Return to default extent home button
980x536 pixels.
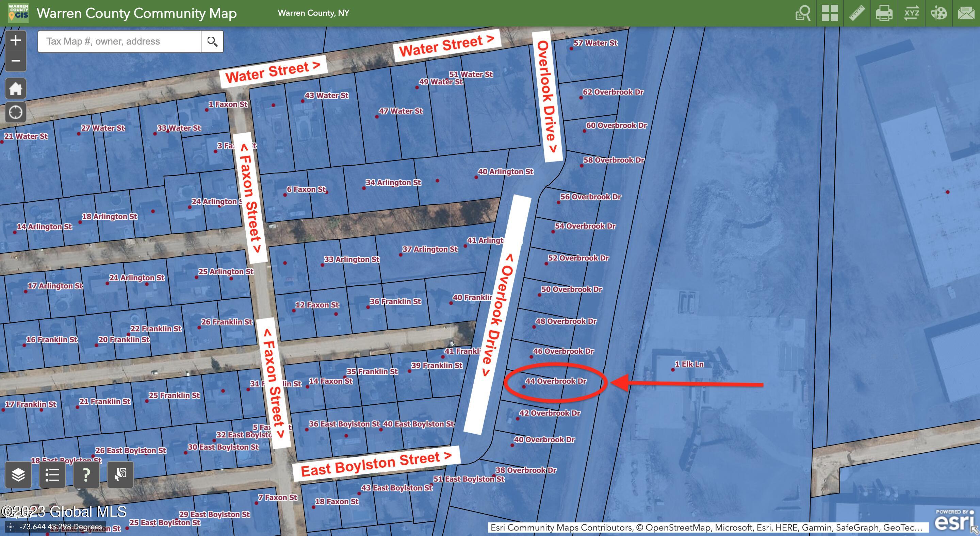[16, 88]
